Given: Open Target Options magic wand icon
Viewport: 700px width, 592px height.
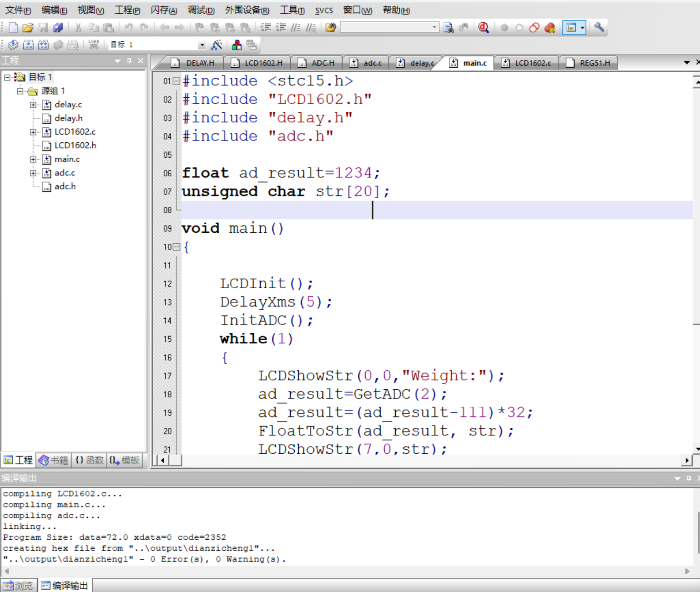Looking at the screenshot, I should coord(217,45).
